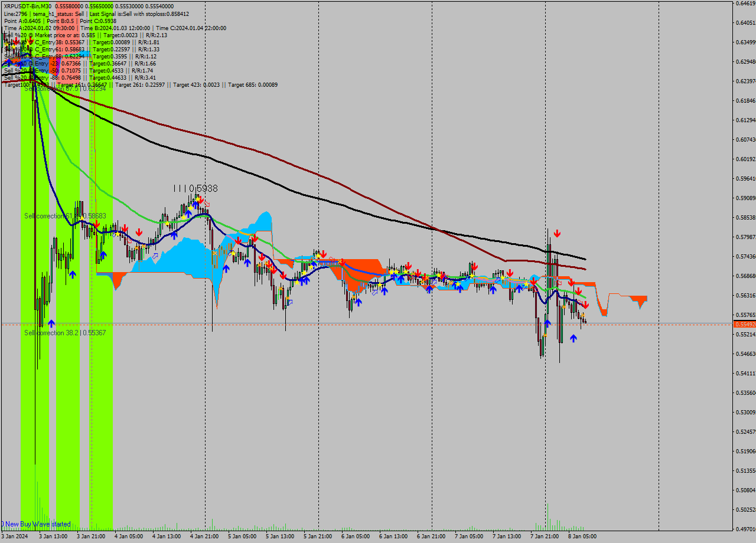Click the blue up arrow beside Sell correction 38.2 label
Screen dimensions: 756x543
[x=51, y=323]
